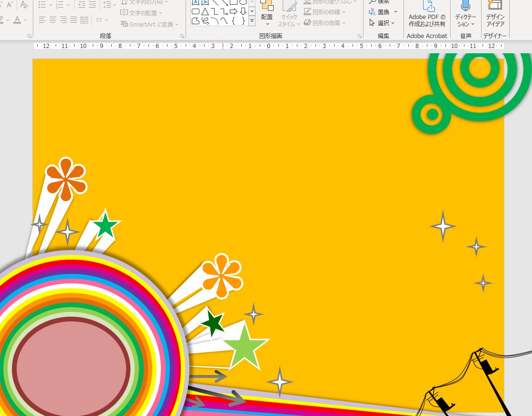Click the Clear Formatting icon
Screen dimensions: 532x416
click(x=23, y=4)
